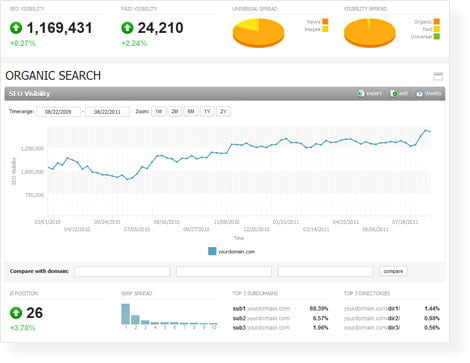
Task: Click the last data point of visibility line
Action: (430, 132)
